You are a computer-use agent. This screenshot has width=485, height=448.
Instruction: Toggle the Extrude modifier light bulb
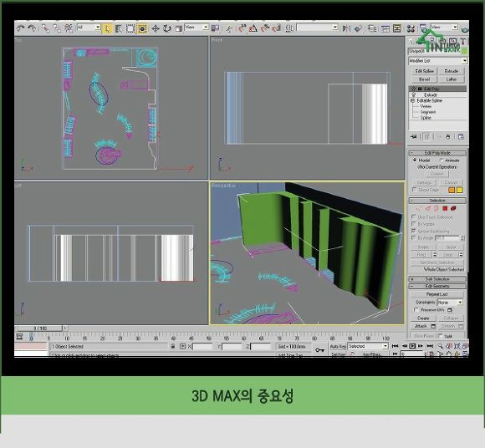pyautogui.click(x=413, y=94)
